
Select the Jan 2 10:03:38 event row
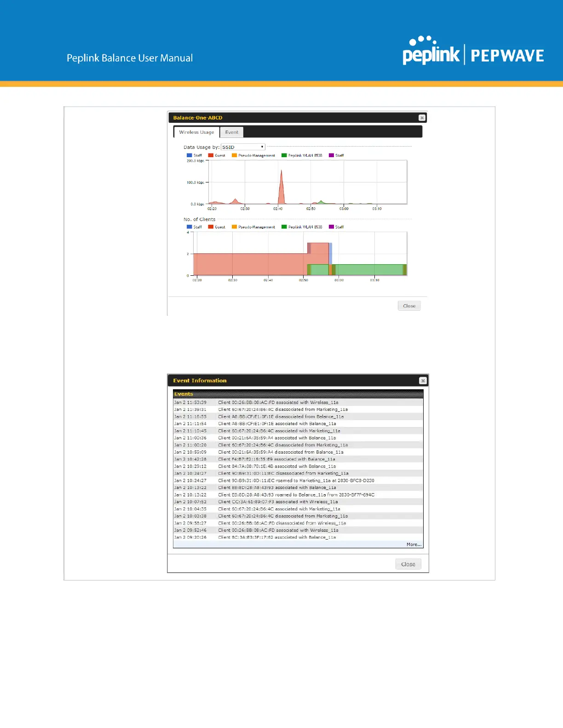coord(298,516)
